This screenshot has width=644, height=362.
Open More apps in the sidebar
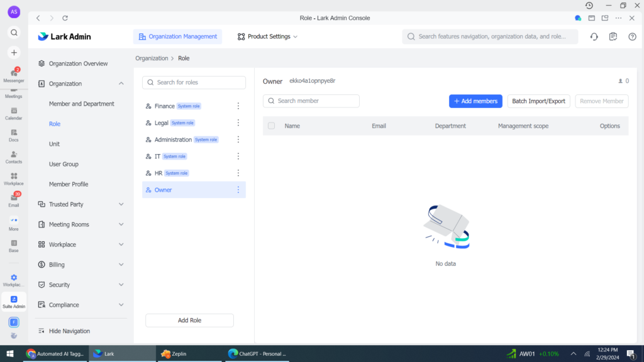point(14,224)
